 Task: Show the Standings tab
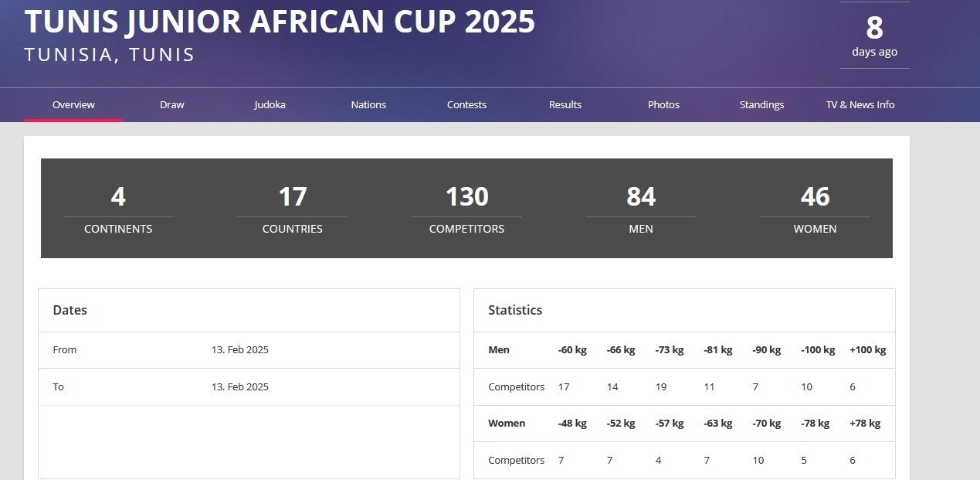point(761,105)
